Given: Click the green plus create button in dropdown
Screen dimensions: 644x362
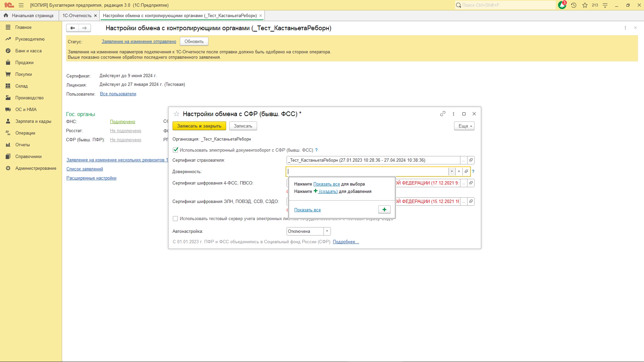Looking at the screenshot, I should point(384,210).
